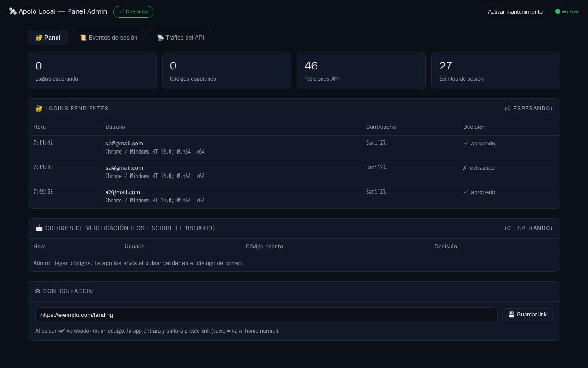
Task: Click the 46 Peticiones API card
Action: [361, 70]
